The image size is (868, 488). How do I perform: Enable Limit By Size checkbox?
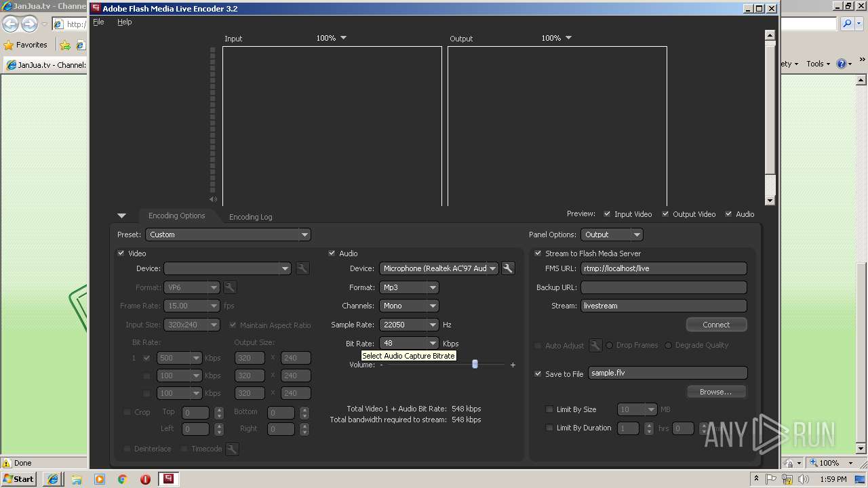coord(550,409)
